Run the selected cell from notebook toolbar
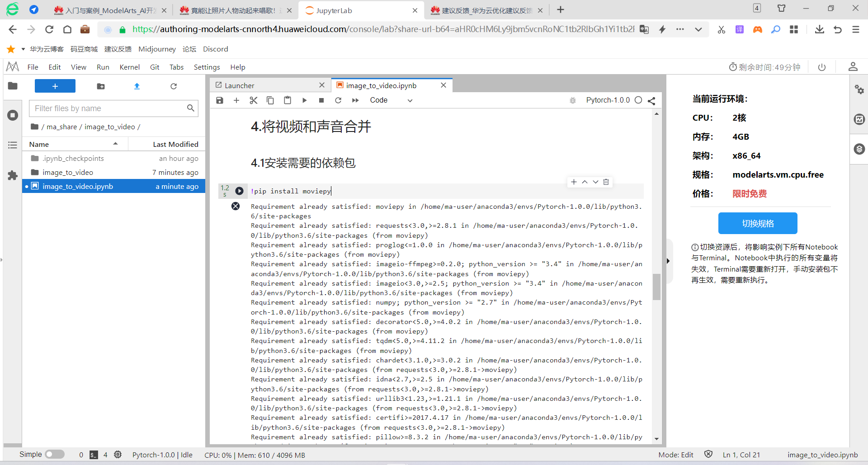Image resolution: width=868 pixels, height=465 pixels. [x=304, y=100]
